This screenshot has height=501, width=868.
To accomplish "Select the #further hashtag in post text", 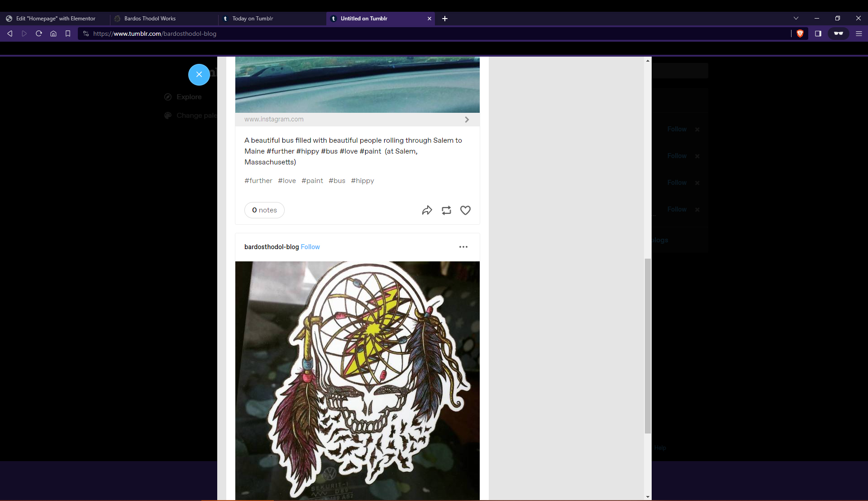I will [x=281, y=151].
